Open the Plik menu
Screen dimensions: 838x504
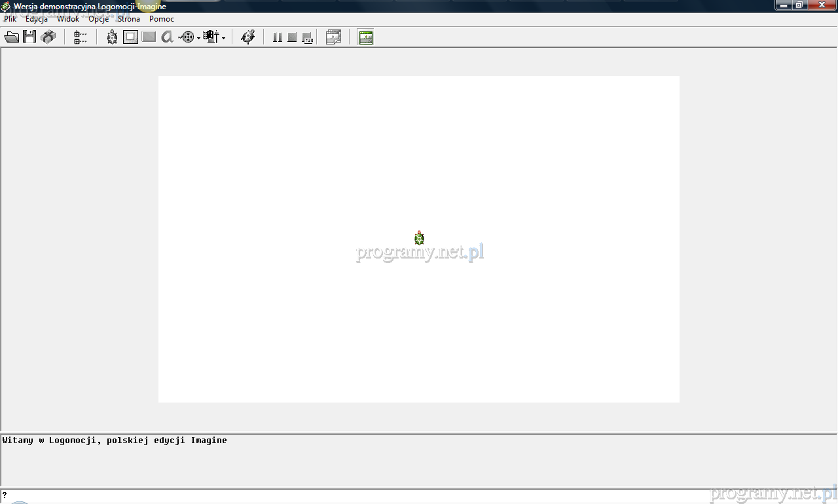click(x=10, y=19)
